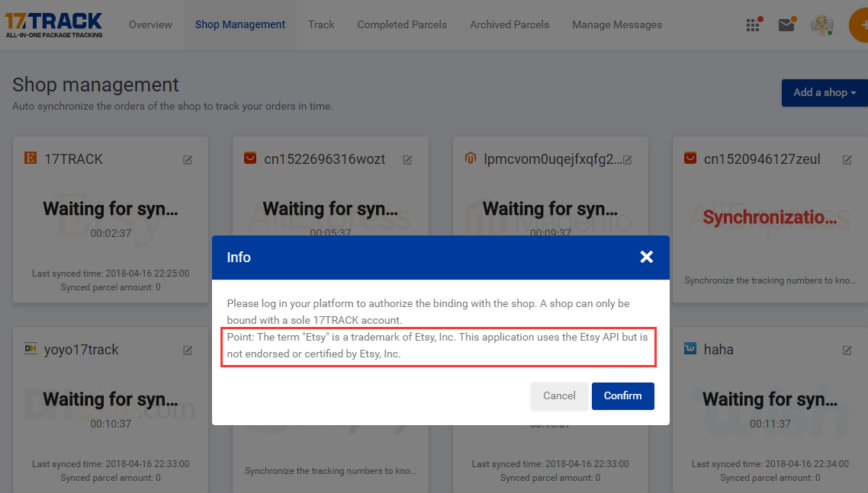Viewport: 868px width, 493px height.
Task: Click DHgate icon beside yoyo17track
Action: pos(31,348)
